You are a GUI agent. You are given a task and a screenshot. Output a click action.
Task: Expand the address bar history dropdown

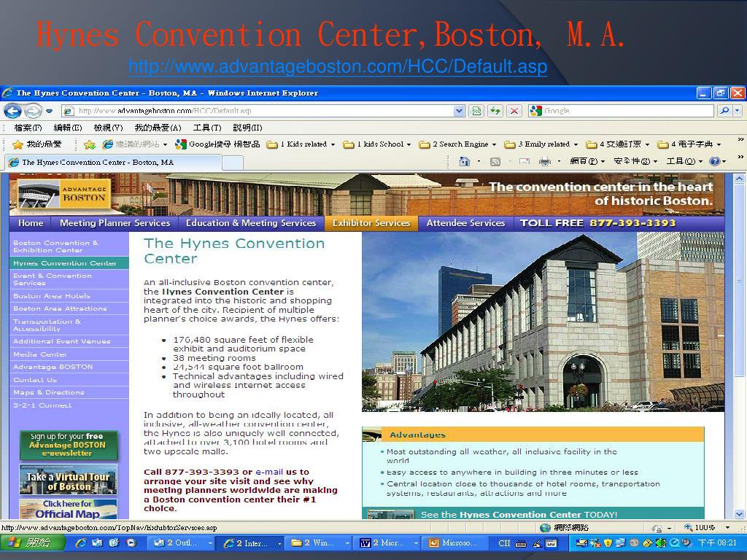[x=459, y=111]
